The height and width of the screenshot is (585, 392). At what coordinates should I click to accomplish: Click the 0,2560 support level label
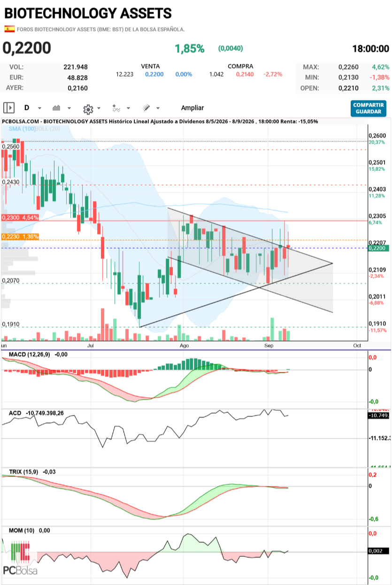tap(11, 146)
